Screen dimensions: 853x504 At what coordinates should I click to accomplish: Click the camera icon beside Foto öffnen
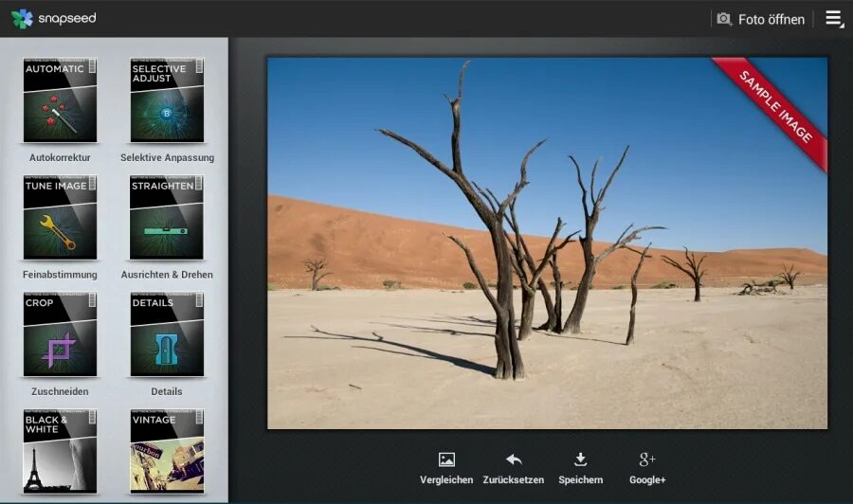pyautogui.click(x=724, y=19)
